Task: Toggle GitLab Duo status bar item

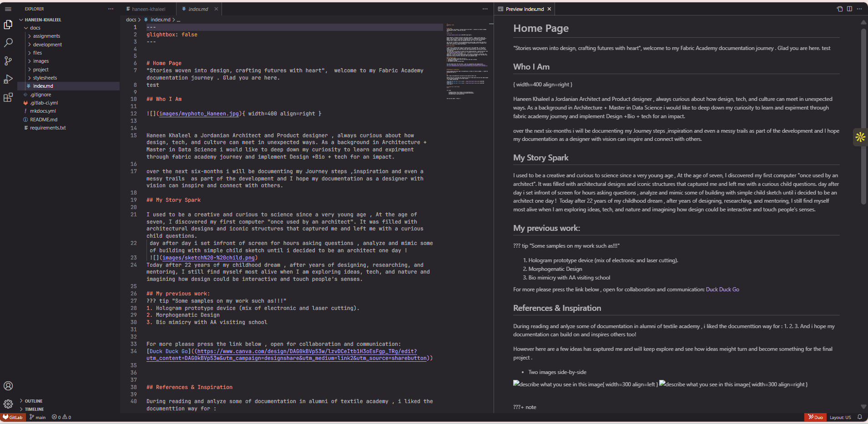Action: point(815,417)
